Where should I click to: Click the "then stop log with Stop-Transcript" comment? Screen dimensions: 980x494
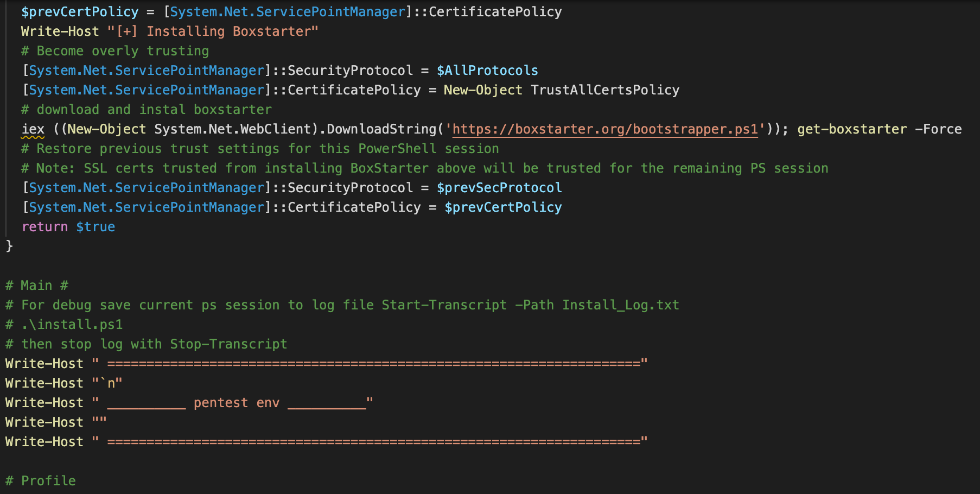point(147,344)
